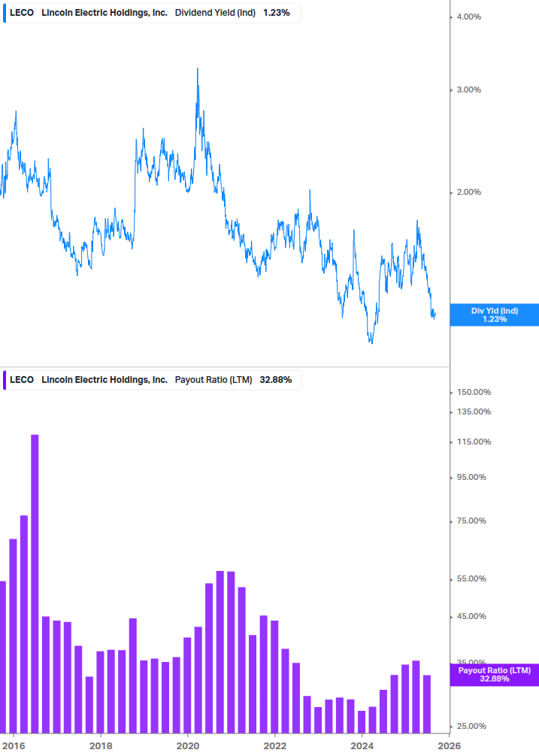The height and width of the screenshot is (756, 539).
Task: Click the 135.00% payout axis label
Action: point(474,411)
